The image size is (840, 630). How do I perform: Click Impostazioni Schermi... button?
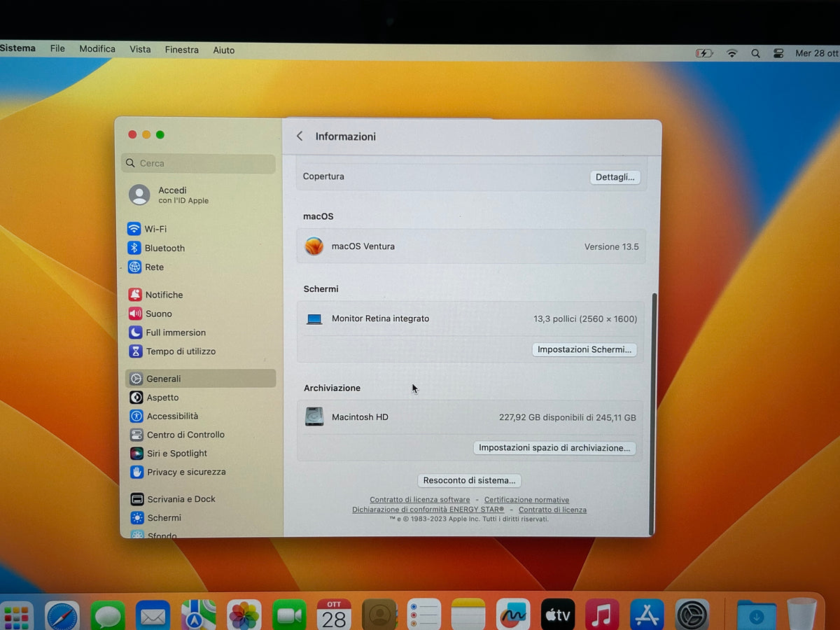point(584,349)
